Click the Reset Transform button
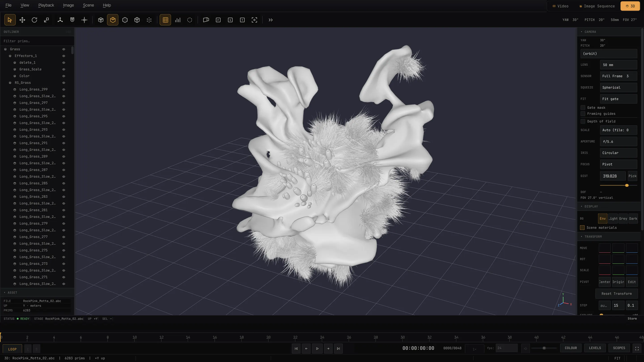The width and height of the screenshot is (644, 362). point(616,294)
